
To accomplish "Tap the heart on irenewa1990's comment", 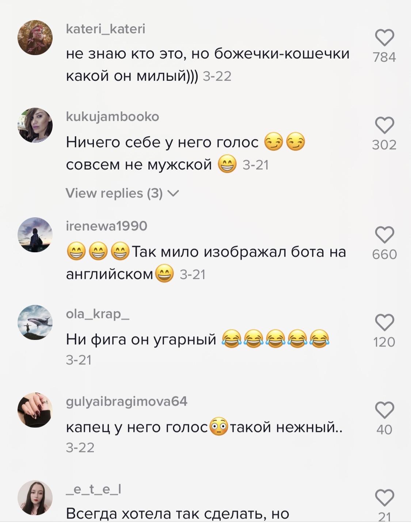I will tap(384, 235).
